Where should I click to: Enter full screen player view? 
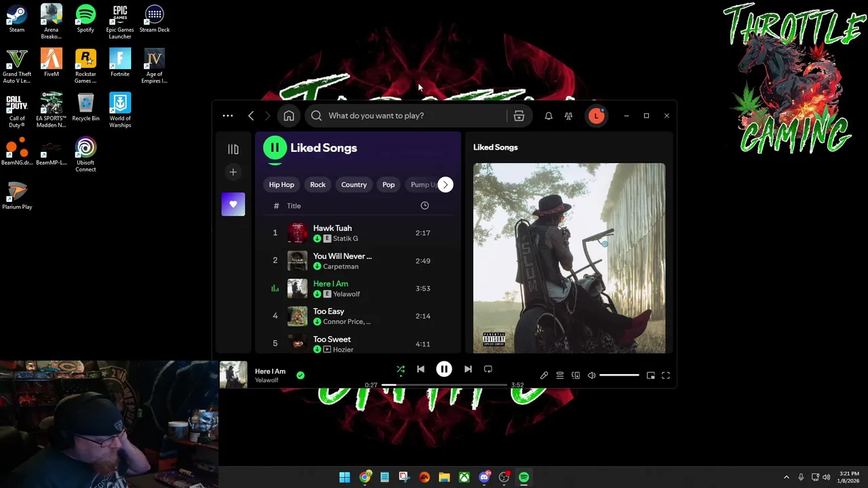666,375
